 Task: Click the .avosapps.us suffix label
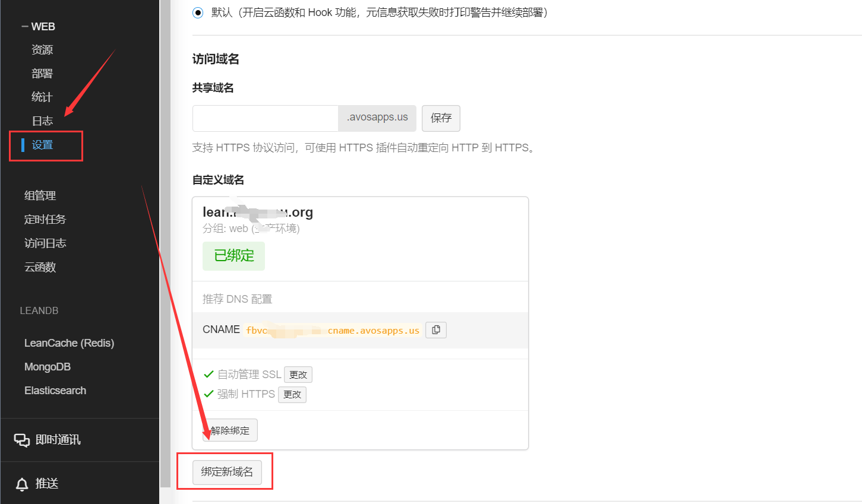click(x=377, y=118)
